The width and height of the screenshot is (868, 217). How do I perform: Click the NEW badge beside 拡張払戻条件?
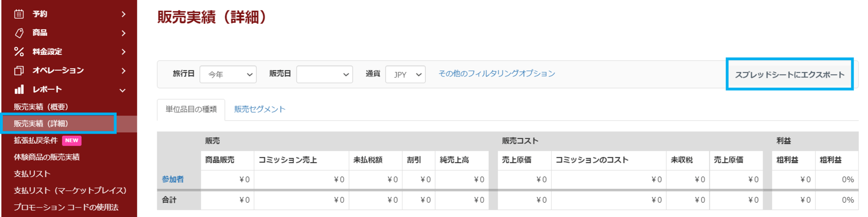71,140
